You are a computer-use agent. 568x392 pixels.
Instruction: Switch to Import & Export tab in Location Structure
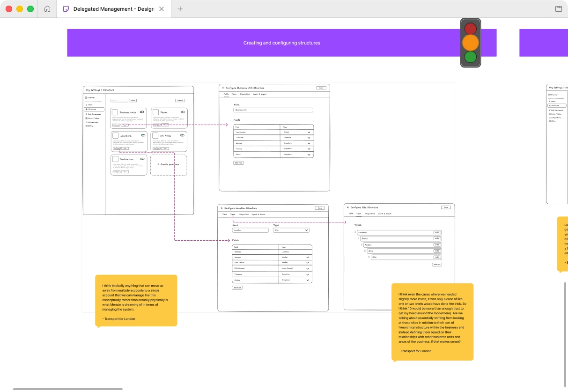[258, 214]
